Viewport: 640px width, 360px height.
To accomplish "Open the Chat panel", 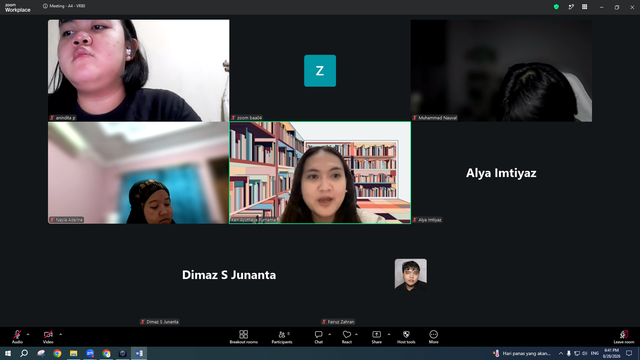I will [x=318, y=337].
